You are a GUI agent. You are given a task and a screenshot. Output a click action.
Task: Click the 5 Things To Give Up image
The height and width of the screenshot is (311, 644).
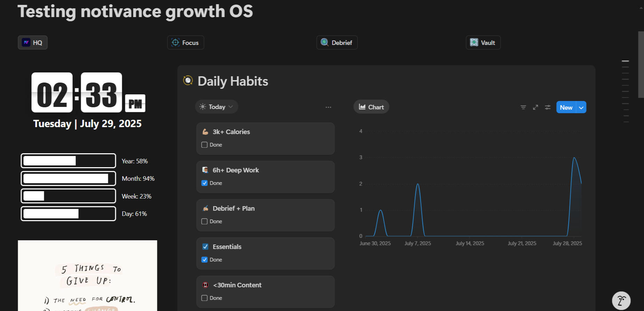click(x=87, y=275)
